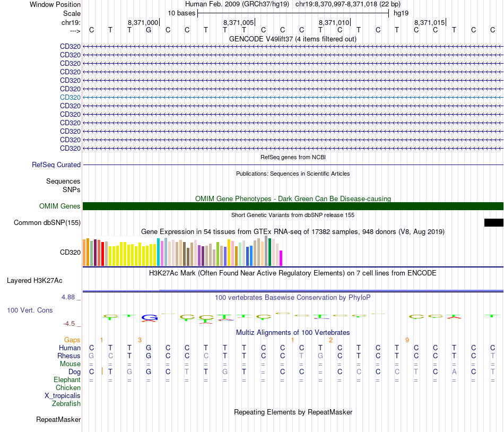Click the orange gap count 3
Image resolution: width=504 pixels, height=432 pixels.
point(140,340)
